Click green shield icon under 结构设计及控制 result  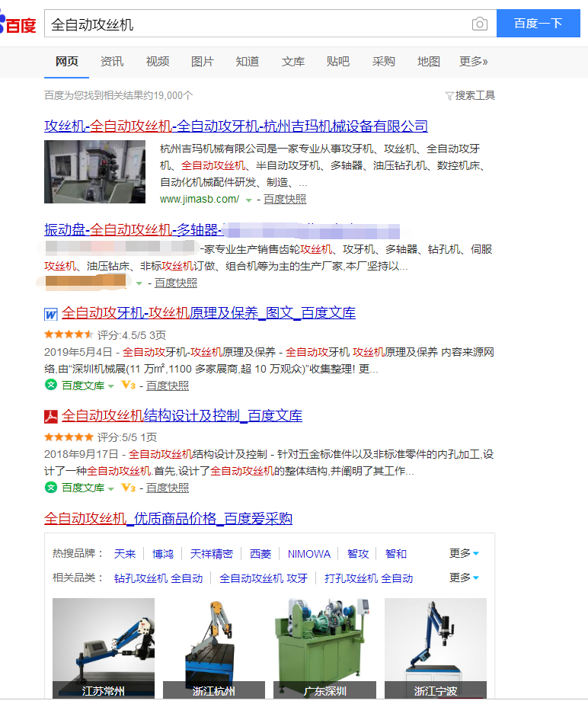point(51,487)
